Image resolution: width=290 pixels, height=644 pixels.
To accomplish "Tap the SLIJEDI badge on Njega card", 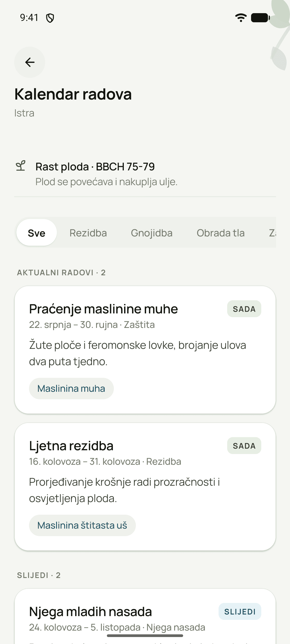I will (x=240, y=612).
